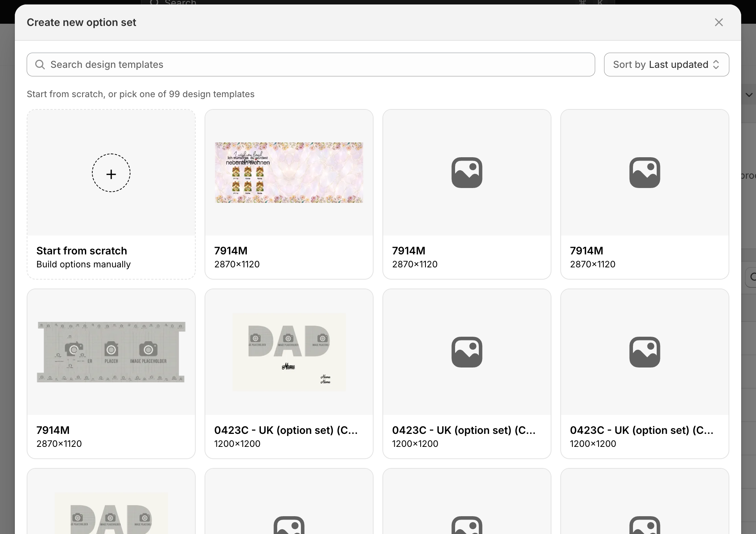
Task: Open the grey camera-placeholder 7914M thumbnail
Action: click(x=111, y=352)
